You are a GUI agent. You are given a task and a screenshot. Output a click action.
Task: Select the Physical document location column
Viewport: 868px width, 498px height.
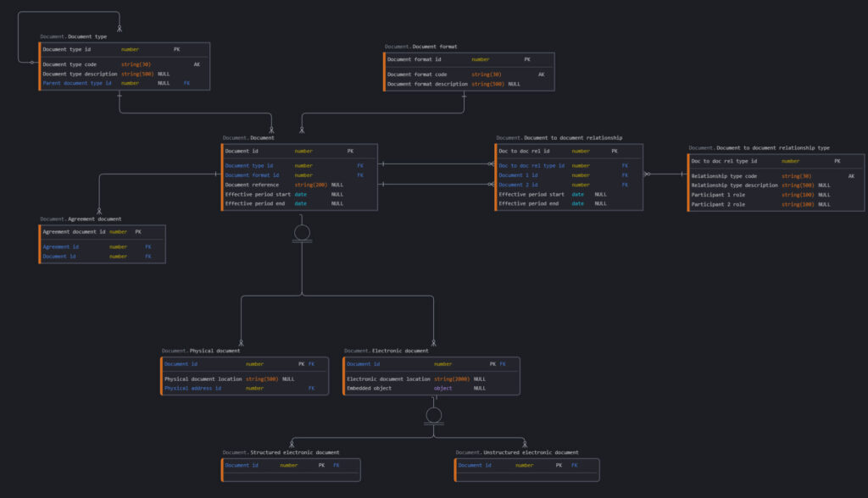pos(203,379)
